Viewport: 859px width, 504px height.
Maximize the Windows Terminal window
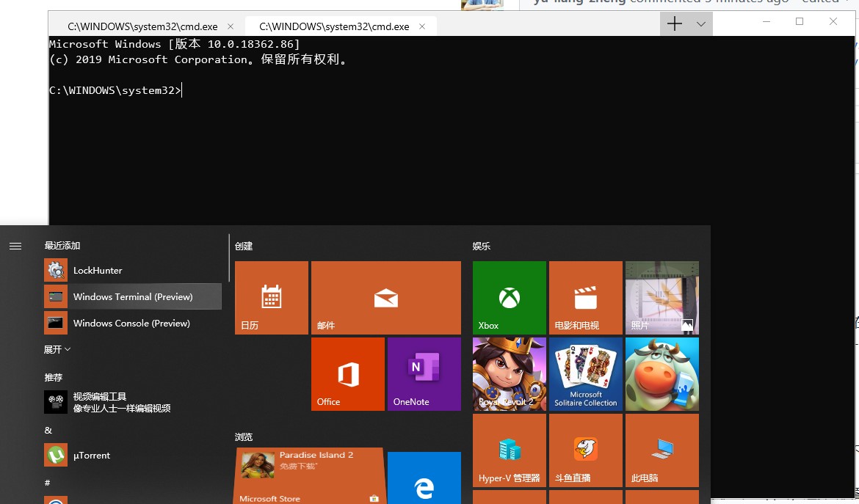pyautogui.click(x=800, y=22)
